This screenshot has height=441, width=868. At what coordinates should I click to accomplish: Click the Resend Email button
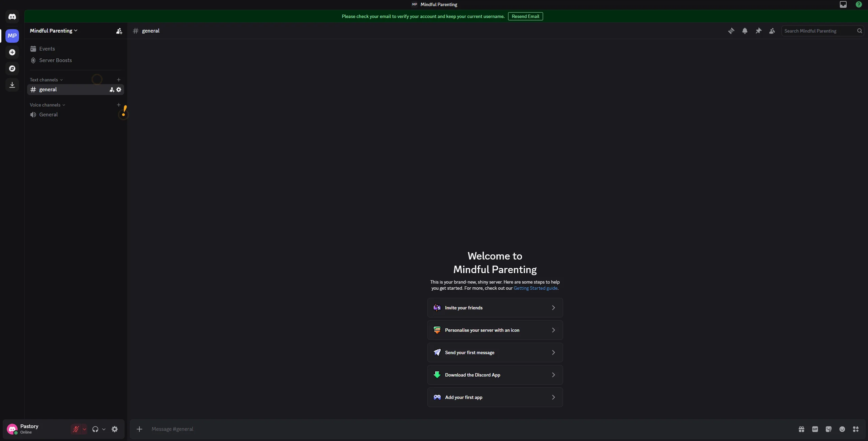pos(525,16)
